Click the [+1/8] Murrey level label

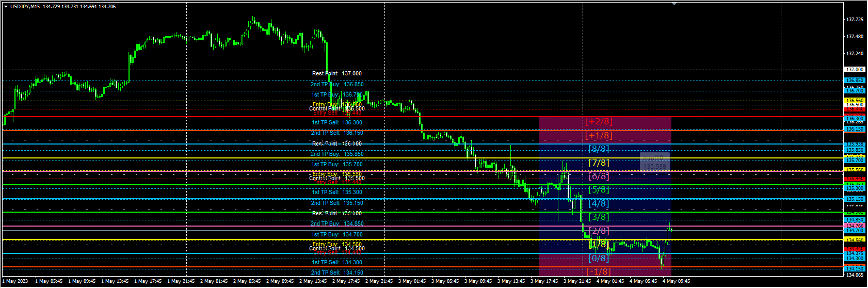[599, 136]
